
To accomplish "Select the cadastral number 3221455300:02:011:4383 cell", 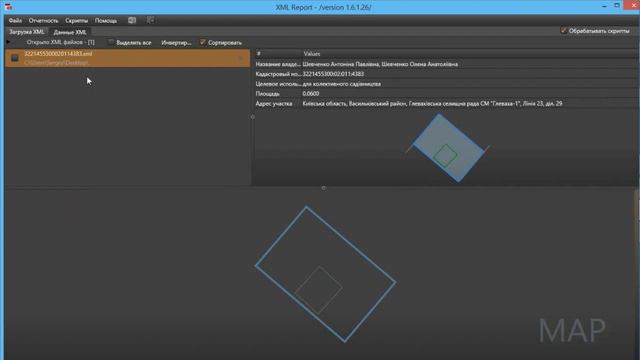I will [333, 74].
